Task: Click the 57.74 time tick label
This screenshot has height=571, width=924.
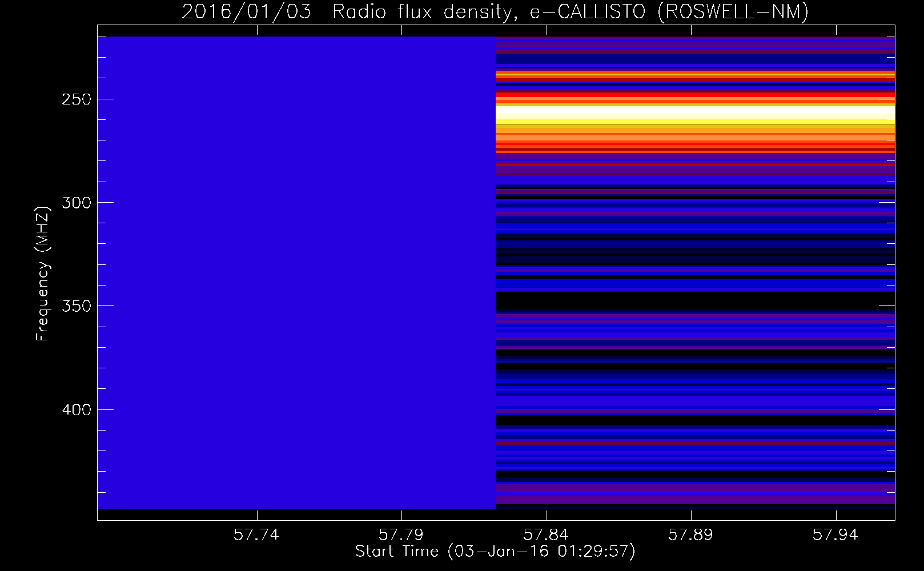Action: [x=257, y=534]
